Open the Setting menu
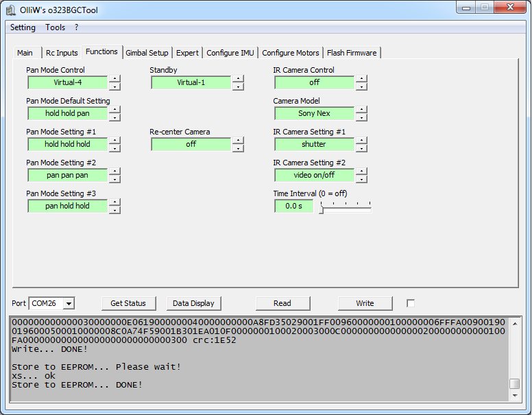 (23, 27)
